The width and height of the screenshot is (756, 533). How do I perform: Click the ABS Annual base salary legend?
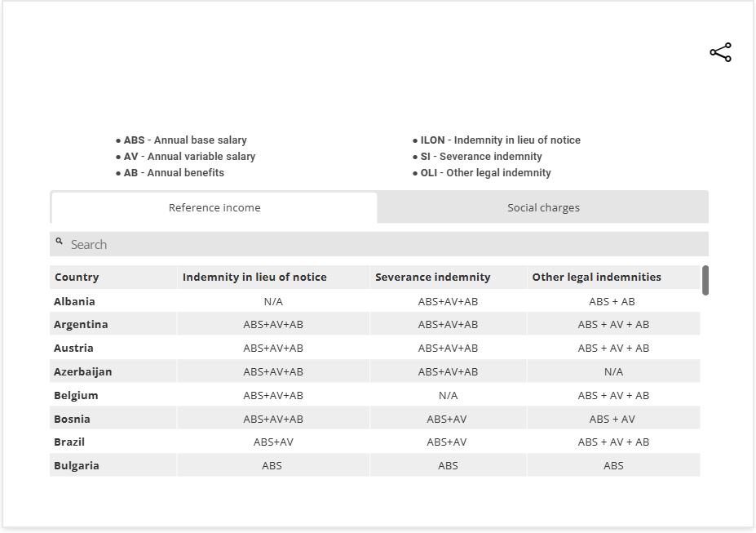(184, 140)
